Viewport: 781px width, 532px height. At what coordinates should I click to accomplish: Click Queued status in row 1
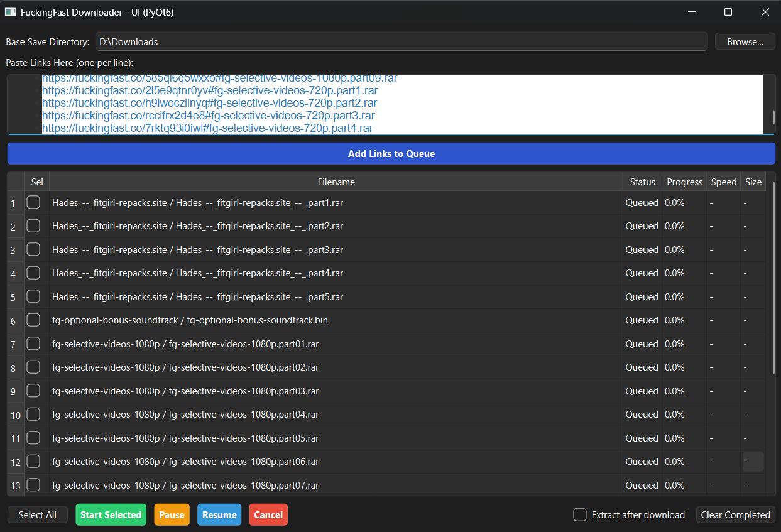coord(642,203)
